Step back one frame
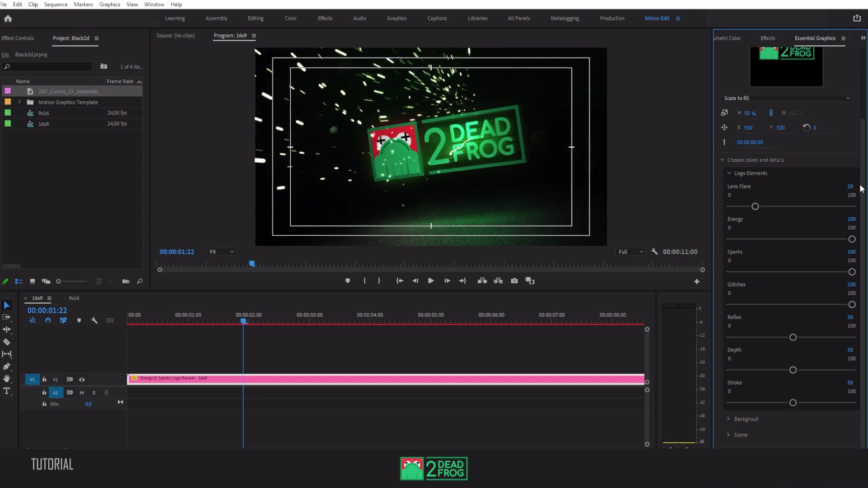 (x=415, y=281)
